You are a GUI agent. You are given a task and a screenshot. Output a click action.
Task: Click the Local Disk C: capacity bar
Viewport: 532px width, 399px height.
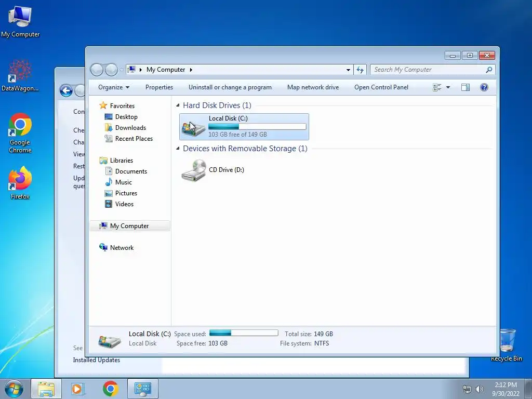(257, 127)
